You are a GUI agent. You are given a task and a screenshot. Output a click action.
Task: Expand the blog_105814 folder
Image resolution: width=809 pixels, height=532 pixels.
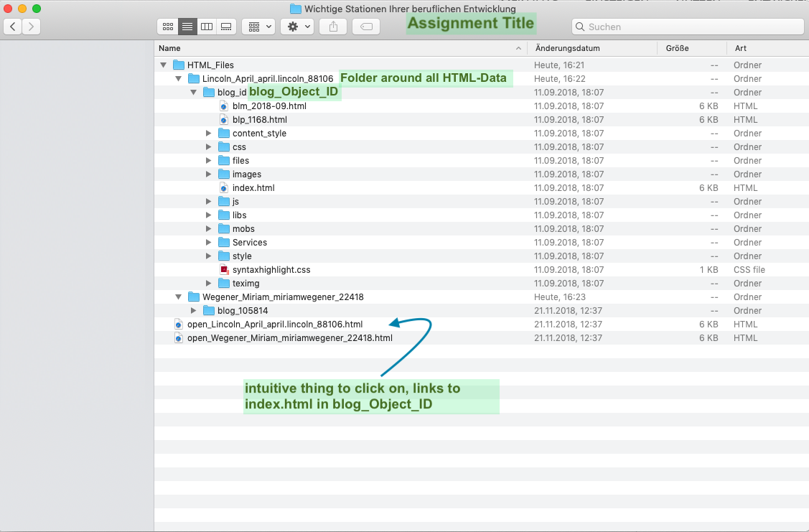194,311
